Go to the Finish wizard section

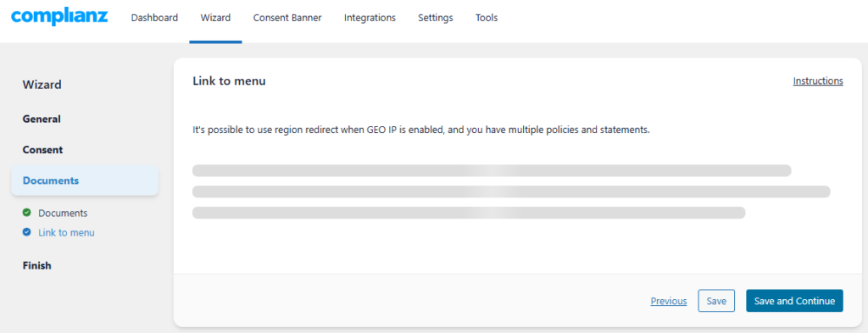click(x=37, y=265)
